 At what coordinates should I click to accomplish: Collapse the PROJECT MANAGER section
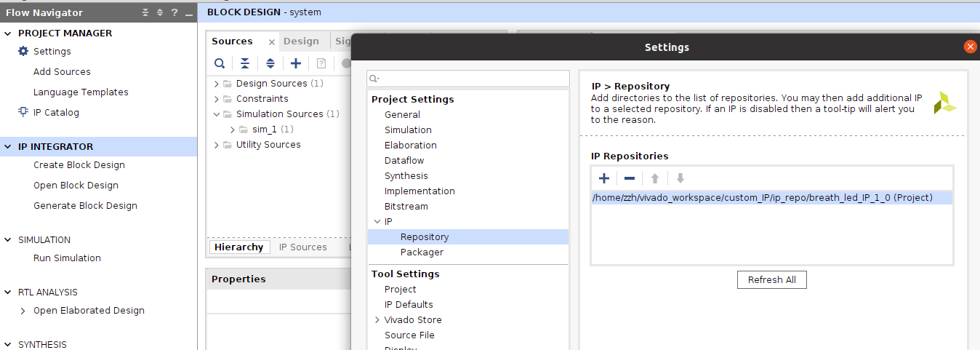9,33
